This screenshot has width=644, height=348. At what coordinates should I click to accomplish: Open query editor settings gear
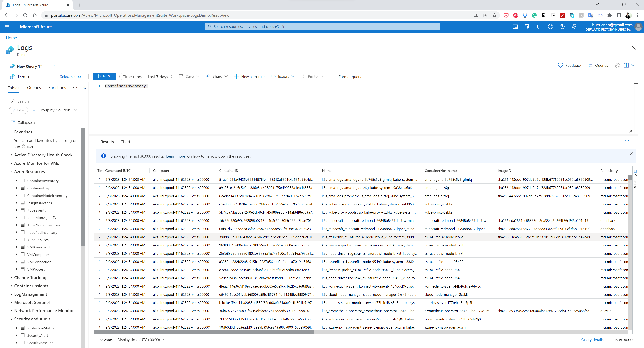[x=617, y=65]
